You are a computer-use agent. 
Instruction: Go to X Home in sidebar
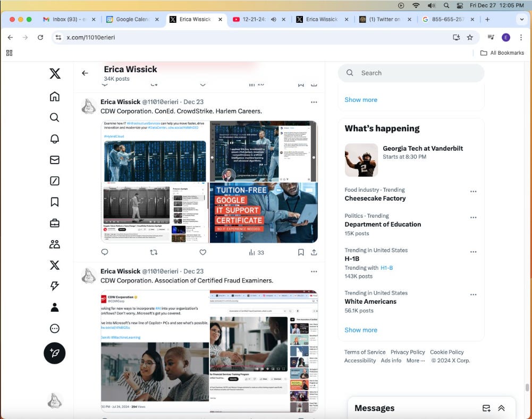55,97
